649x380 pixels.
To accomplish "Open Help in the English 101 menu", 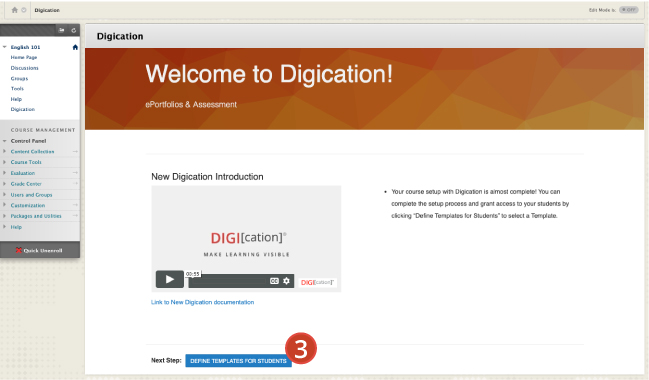I will [16, 99].
